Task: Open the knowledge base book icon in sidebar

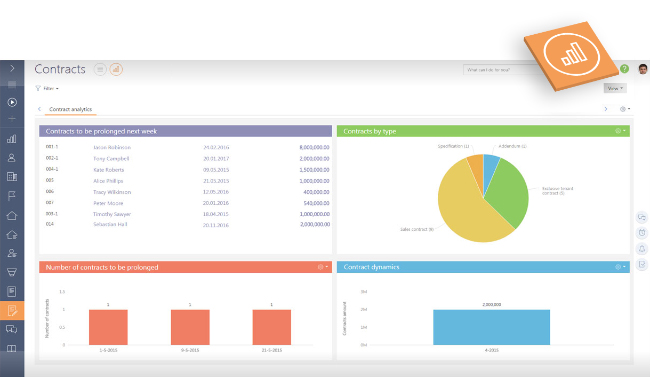Action: [12, 348]
